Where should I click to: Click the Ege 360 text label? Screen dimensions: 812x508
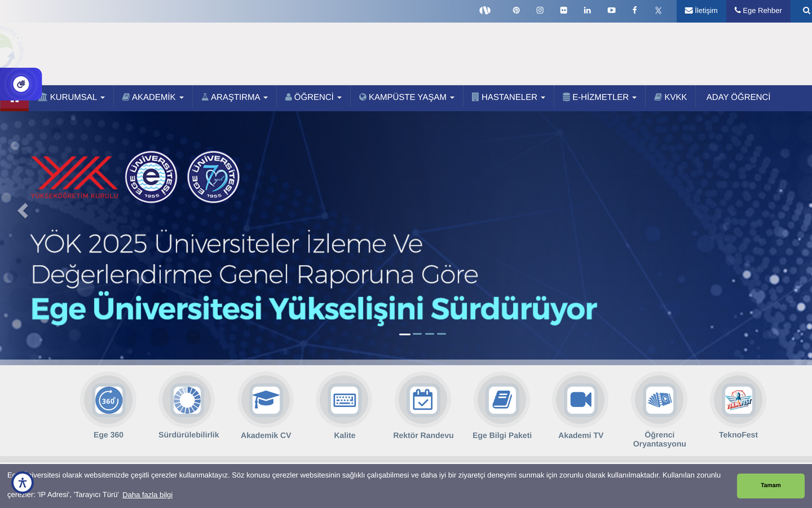[x=108, y=435]
